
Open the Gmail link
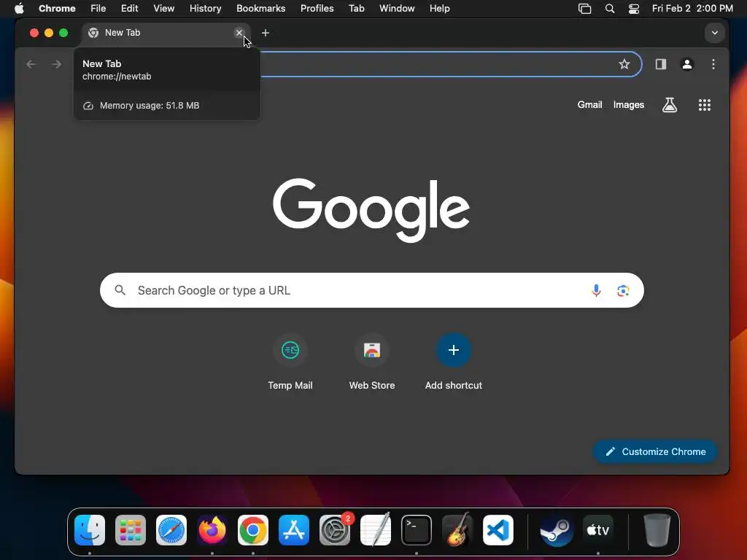(589, 105)
